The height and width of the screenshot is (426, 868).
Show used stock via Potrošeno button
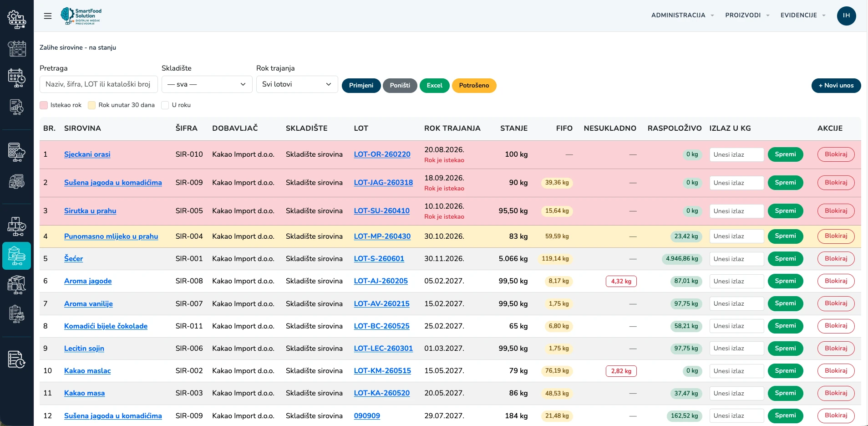coord(474,85)
